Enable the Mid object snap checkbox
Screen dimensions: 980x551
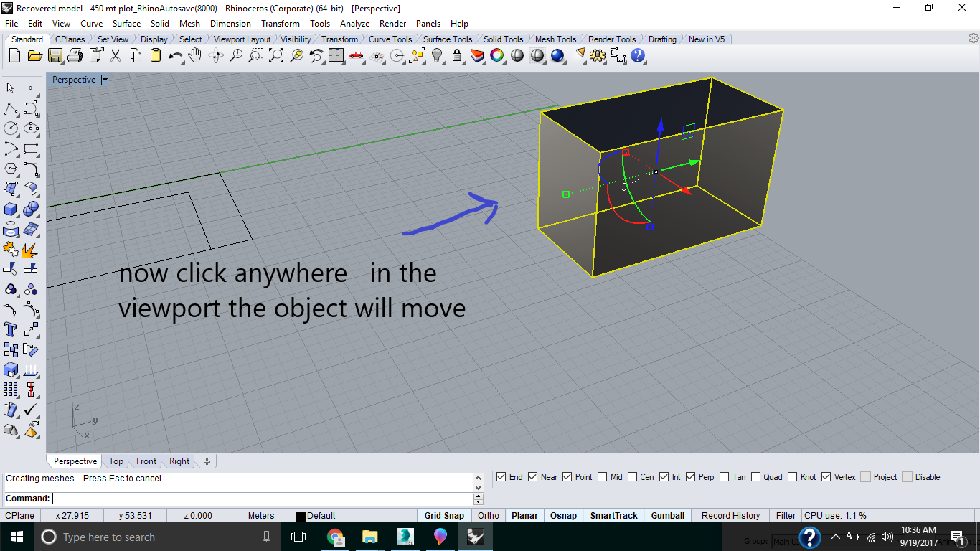(603, 477)
